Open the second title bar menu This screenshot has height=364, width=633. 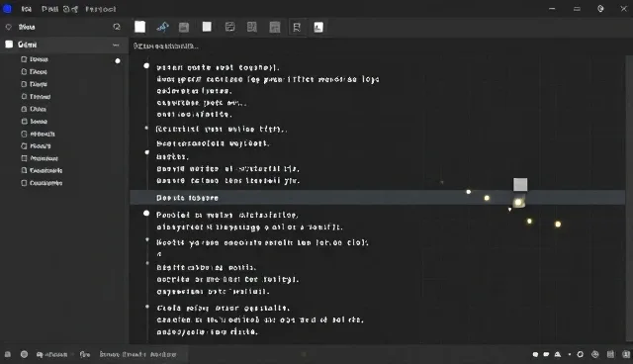[x=50, y=9]
